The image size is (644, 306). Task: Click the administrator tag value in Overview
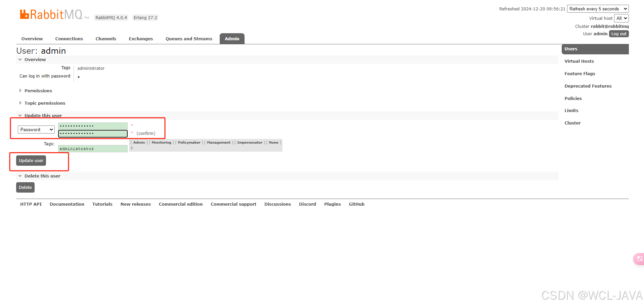91,68
